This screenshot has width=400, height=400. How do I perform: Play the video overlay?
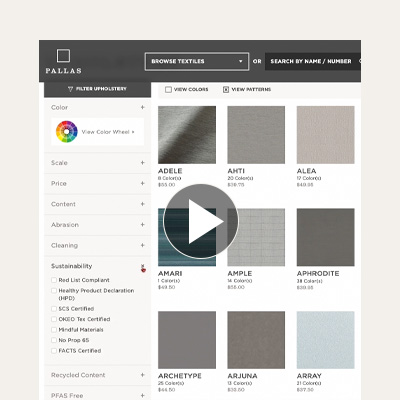[201, 221]
